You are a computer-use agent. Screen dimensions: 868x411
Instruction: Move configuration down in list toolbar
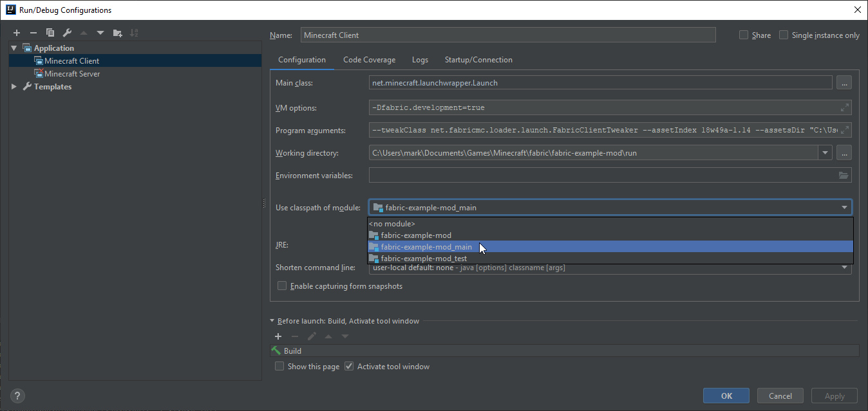point(100,33)
